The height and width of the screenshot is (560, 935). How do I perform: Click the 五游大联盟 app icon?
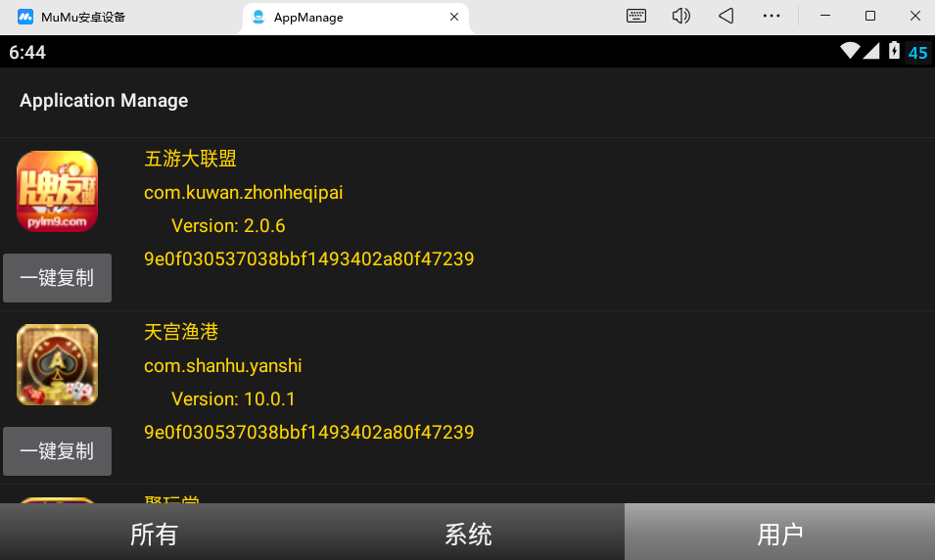(x=57, y=192)
